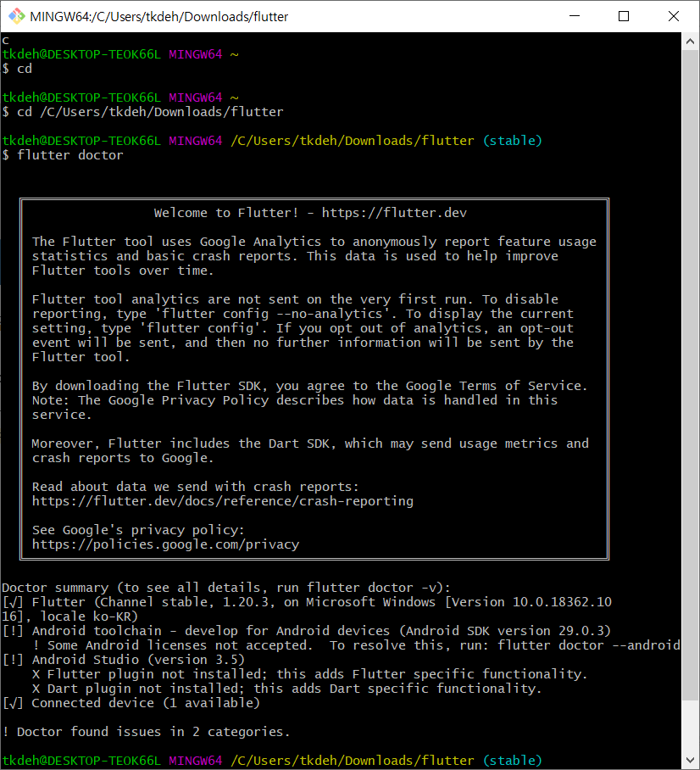The image size is (700, 770).
Task: Click the 'Connected device (1 available)' line
Action: [131, 703]
